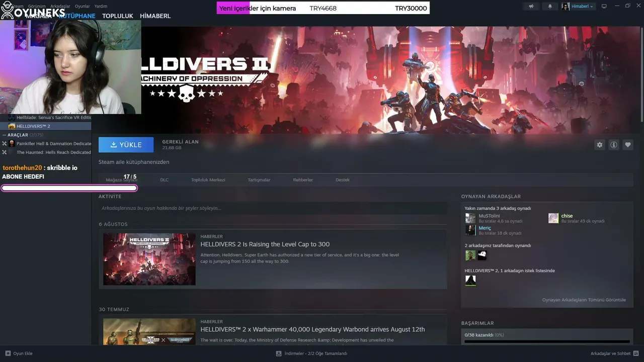Viewport: 644px width, 362px height.
Task: Click Painkiller game icon in list
Action: pyautogui.click(x=12, y=144)
